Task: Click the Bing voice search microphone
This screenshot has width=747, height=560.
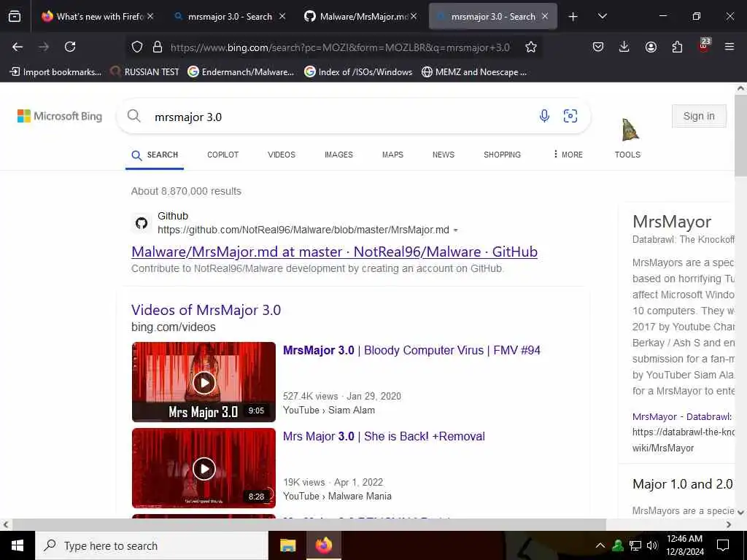Action: coord(544,116)
